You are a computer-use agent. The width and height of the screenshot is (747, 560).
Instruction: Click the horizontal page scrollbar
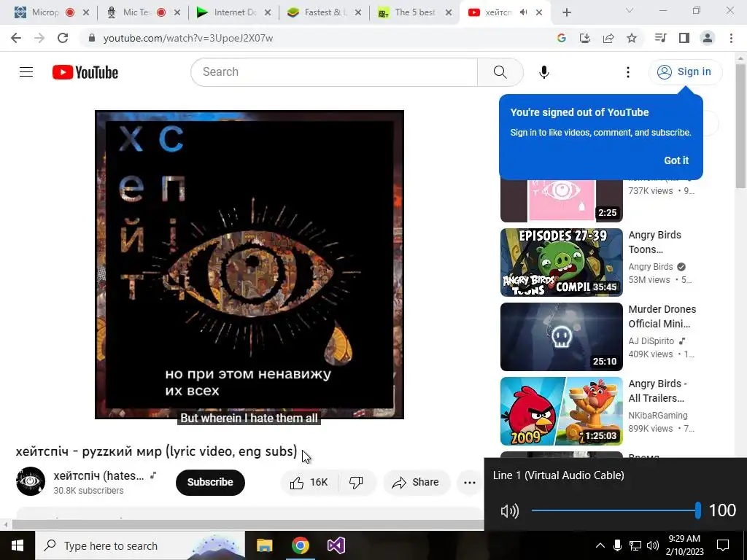[x=248, y=525]
